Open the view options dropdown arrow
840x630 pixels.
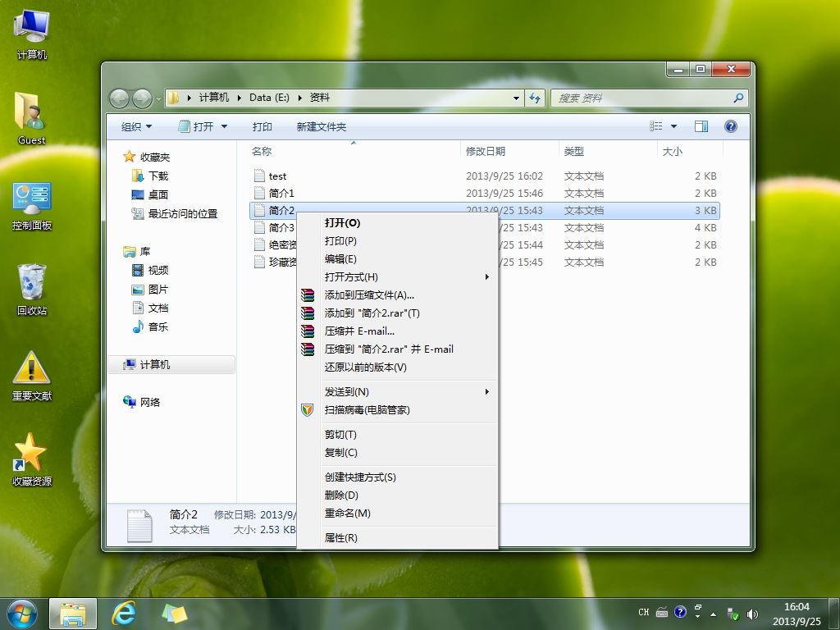pyautogui.click(x=674, y=126)
